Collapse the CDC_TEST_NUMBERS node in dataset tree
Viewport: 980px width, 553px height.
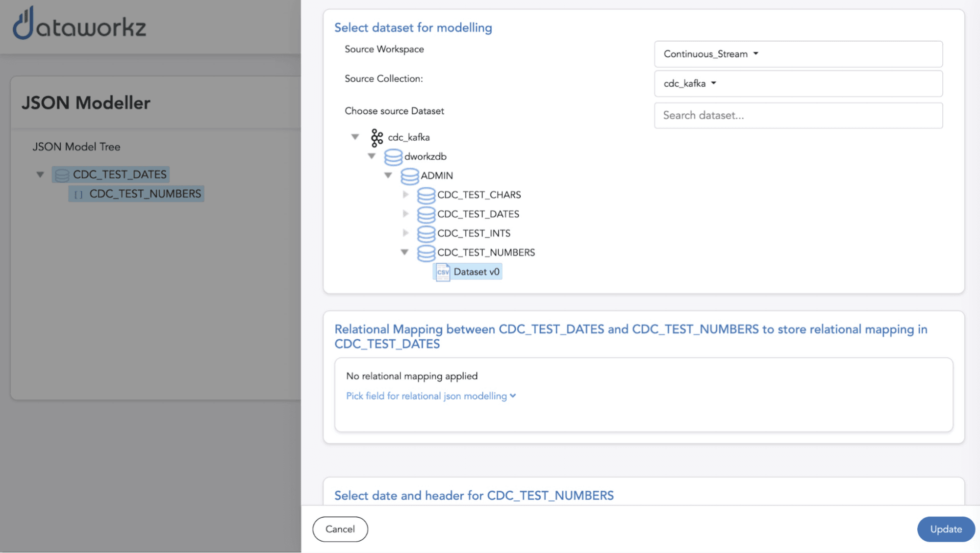click(404, 252)
